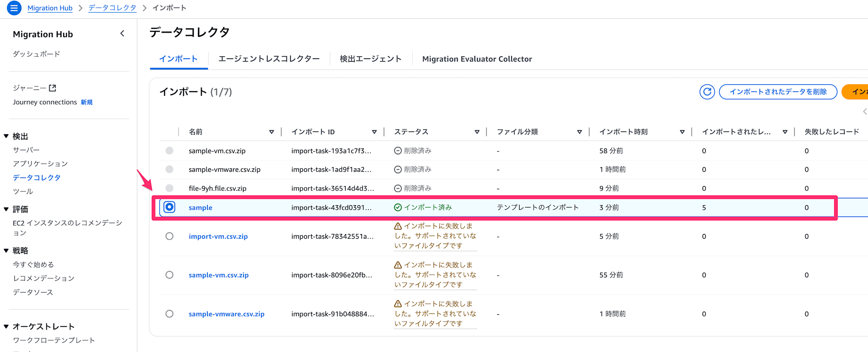Open ツール in the sidebar
Viewport: 868px width, 352px height.
click(x=23, y=191)
